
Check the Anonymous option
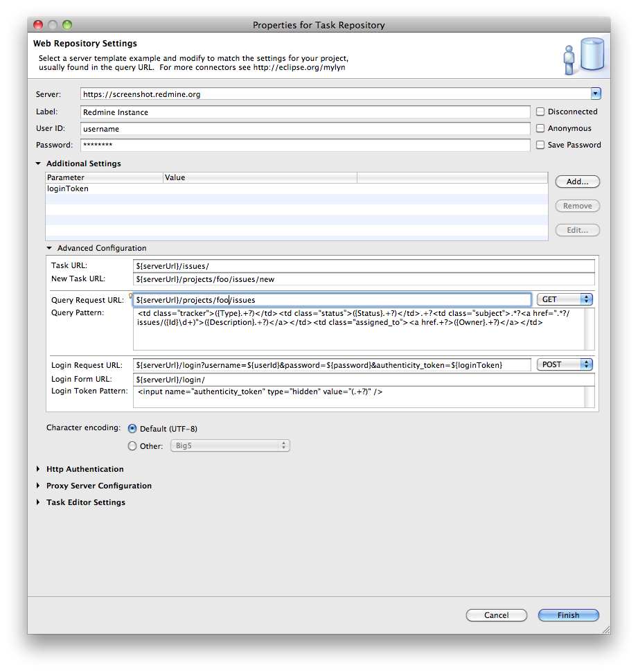(540, 128)
